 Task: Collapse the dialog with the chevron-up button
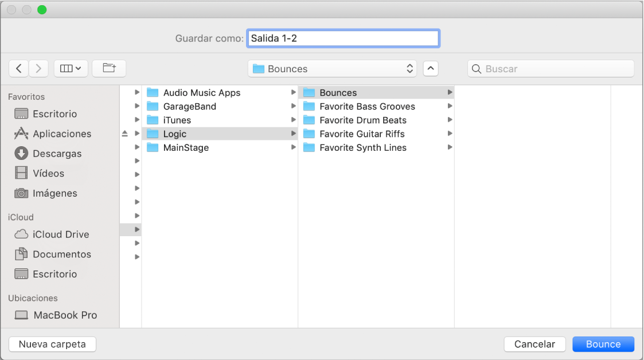tap(431, 69)
